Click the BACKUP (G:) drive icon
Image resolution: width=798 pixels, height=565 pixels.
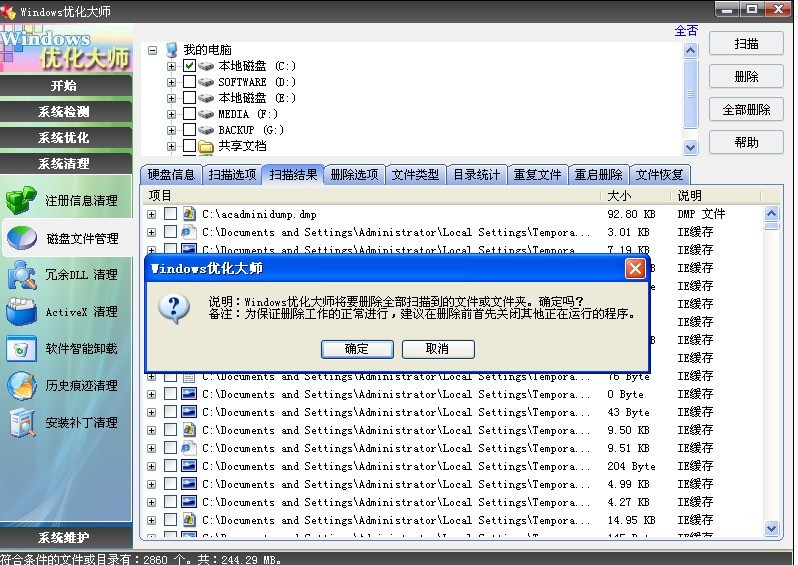[x=206, y=130]
